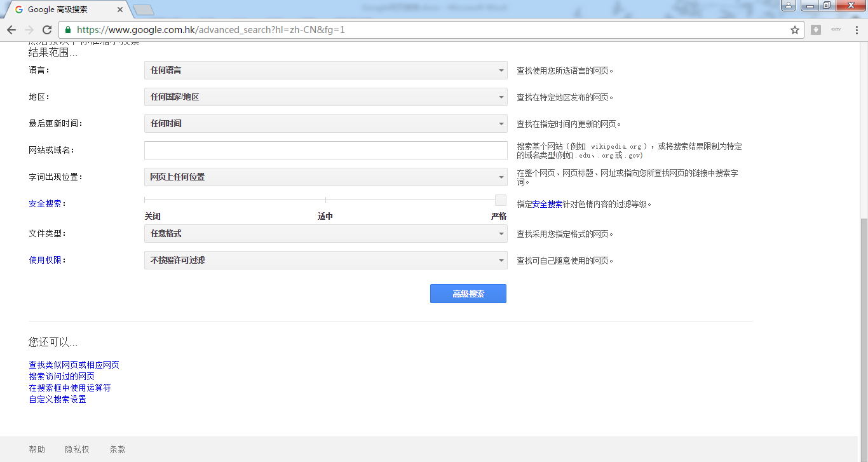Click the SafeSearch slider handle
The height and width of the screenshot is (462, 868).
pyautogui.click(x=501, y=200)
